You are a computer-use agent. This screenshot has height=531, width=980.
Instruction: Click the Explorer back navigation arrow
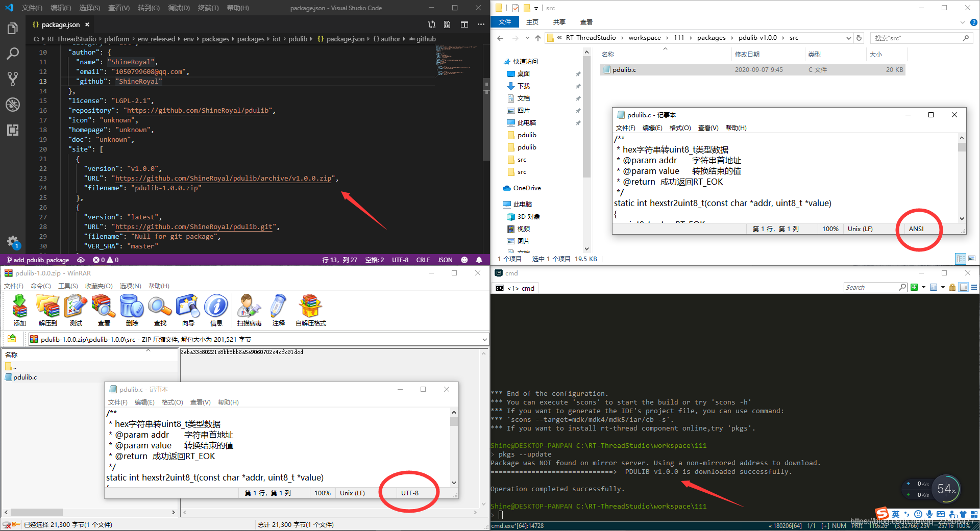pos(500,38)
